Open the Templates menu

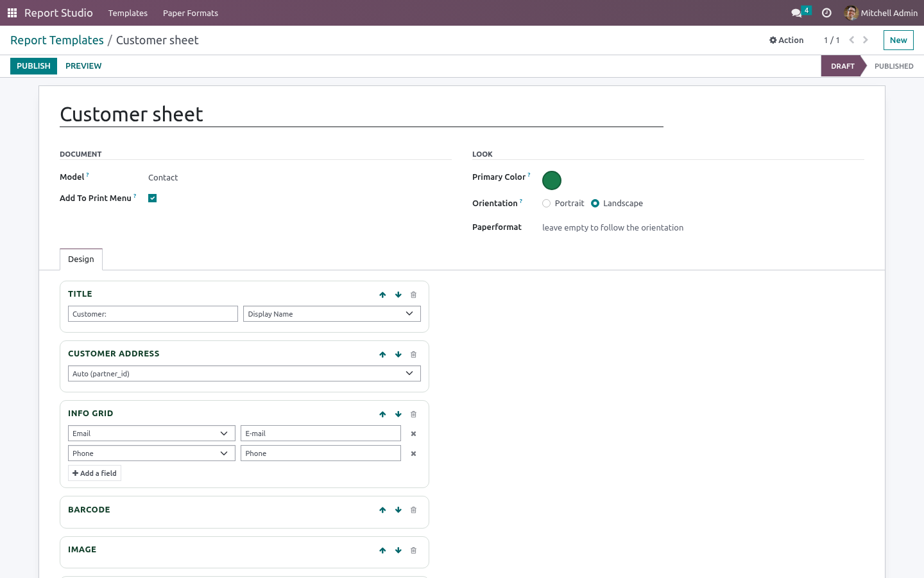(128, 13)
